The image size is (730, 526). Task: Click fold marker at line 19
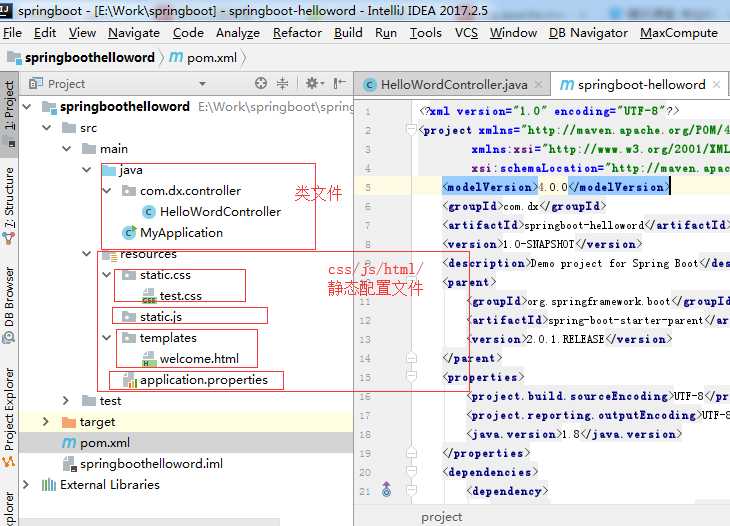click(411, 452)
